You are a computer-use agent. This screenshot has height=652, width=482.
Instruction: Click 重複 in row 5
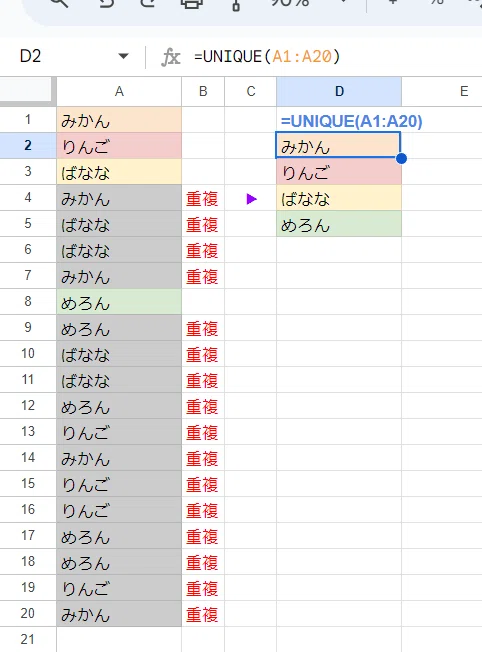coord(202,225)
